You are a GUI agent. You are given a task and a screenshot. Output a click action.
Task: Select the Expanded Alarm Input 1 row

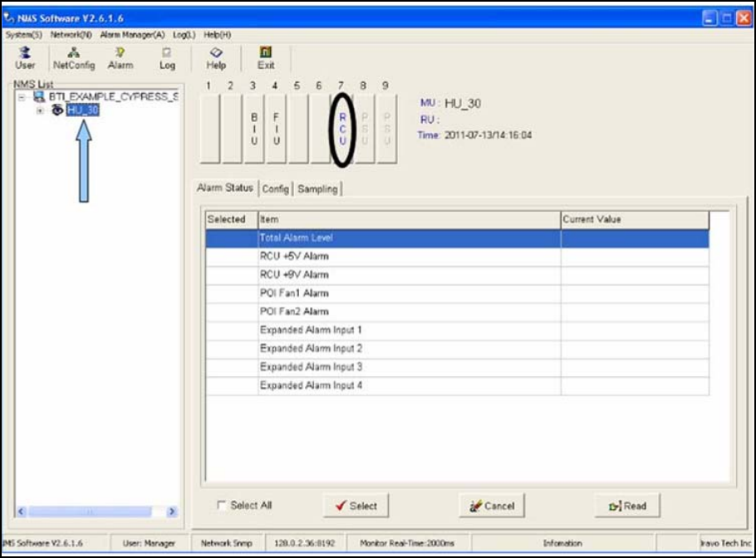457,330
